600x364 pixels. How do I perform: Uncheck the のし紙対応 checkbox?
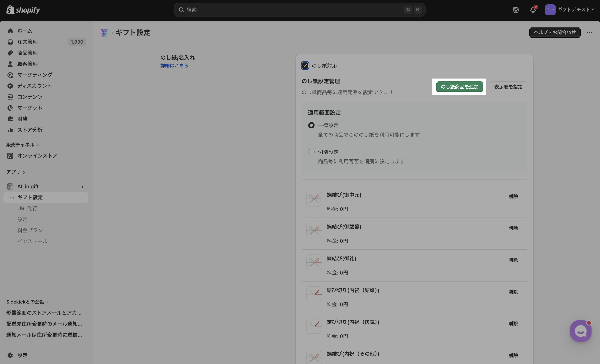click(x=305, y=66)
